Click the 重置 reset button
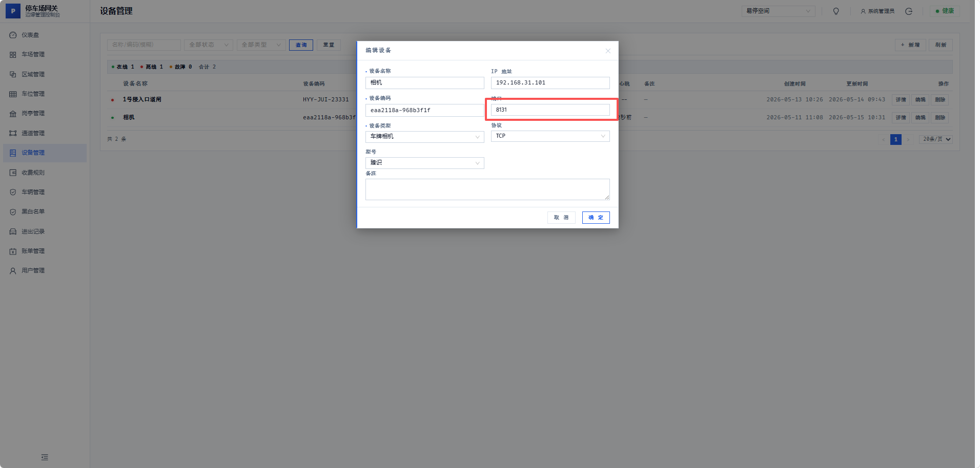This screenshot has width=980, height=468. [x=329, y=45]
